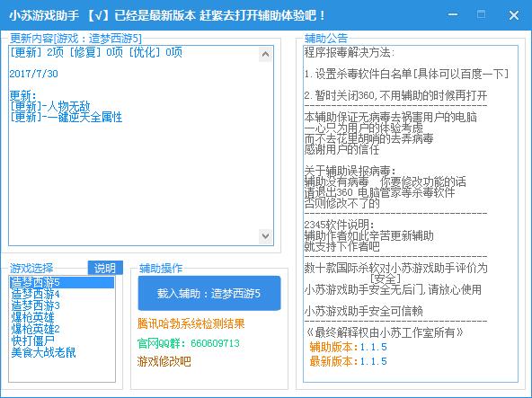This screenshot has height=398, width=532.
Task: Click the 辅助版本：1.1.5 text
Action: tap(348, 347)
